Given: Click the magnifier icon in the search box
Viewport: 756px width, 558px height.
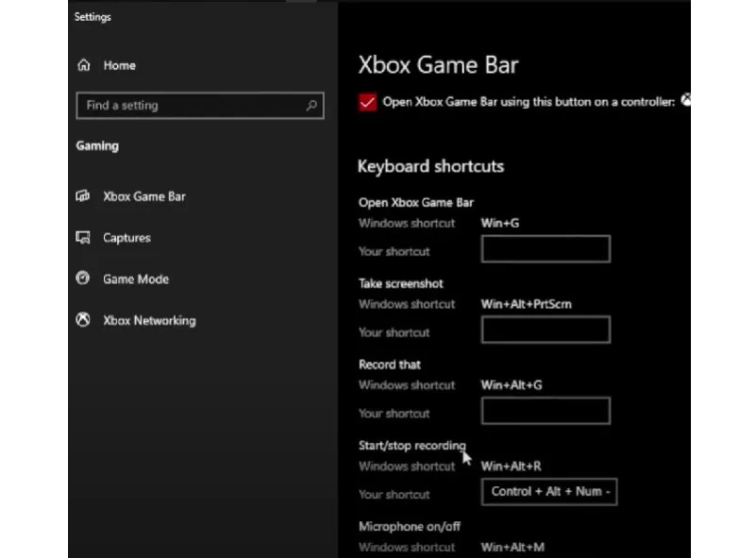Looking at the screenshot, I should pyautogui.click(x=311, y=105).
